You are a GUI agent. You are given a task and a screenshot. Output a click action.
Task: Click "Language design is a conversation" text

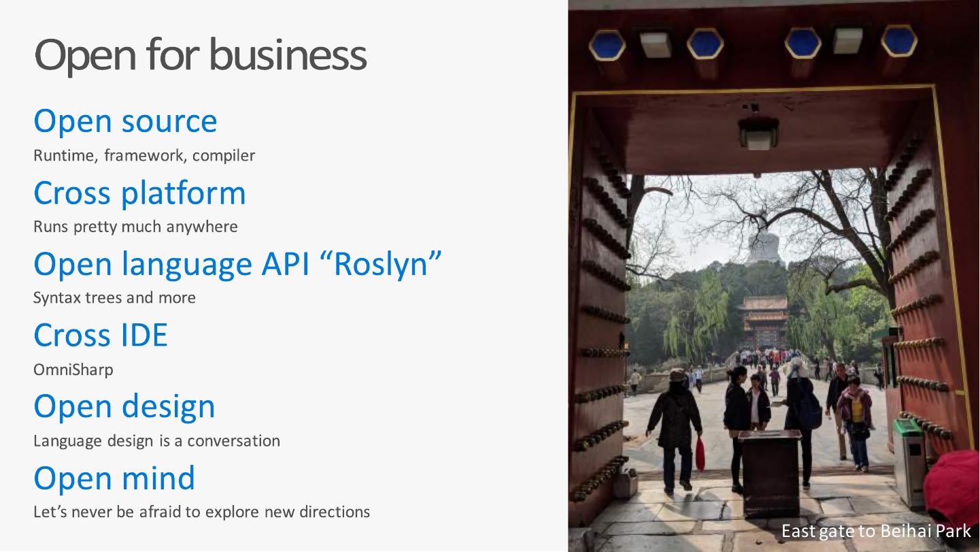point(156,441)
